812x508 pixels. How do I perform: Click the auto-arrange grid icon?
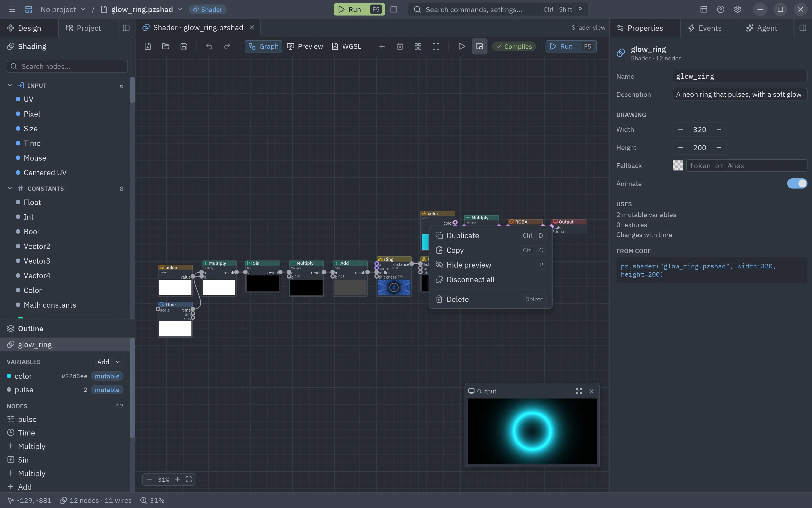click(x=418, y=46)
